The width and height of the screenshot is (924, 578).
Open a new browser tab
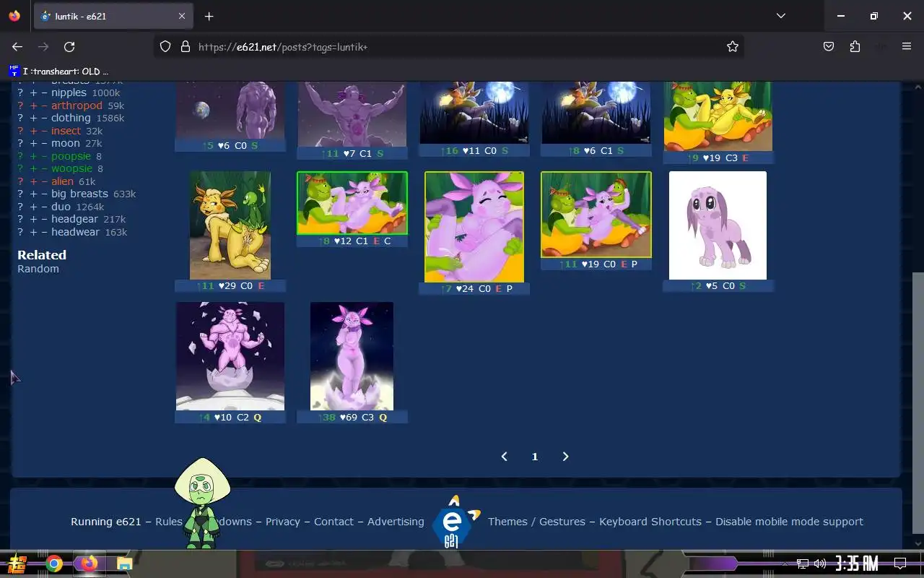[x=209, y=16]
